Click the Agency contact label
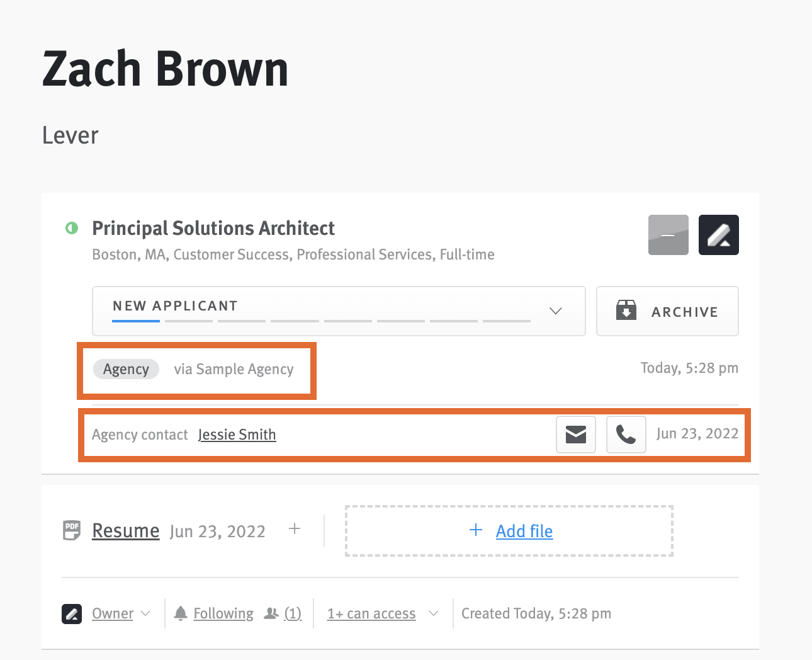Viewport: 812px width, 660px height. (140, 435)
